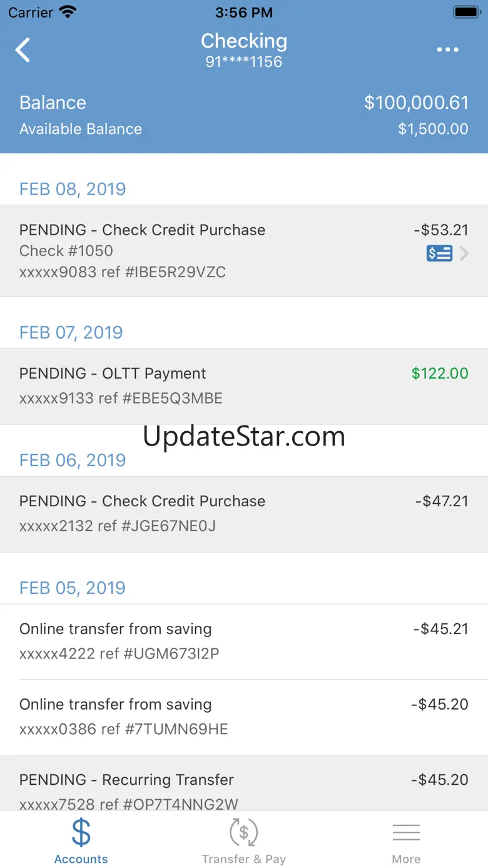Open the -$47.21 Check Credit Purchase
Image resolution: width=488 pixels, height=868 pixels.
[x=243, y=514]
